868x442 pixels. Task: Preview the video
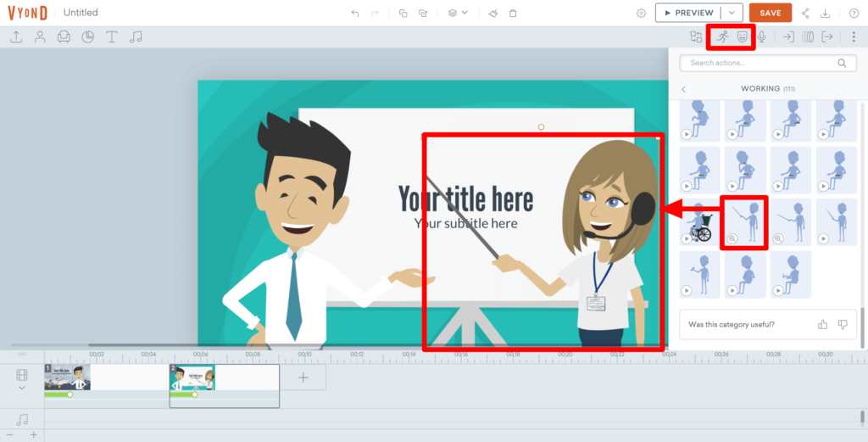(x=688, y=13)
